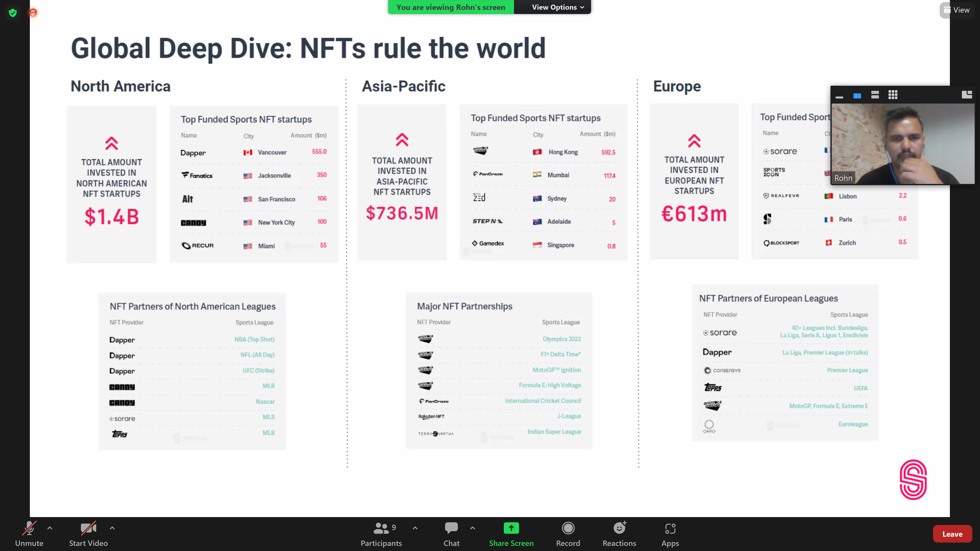Open the View Options dropdown

[558, 7]
